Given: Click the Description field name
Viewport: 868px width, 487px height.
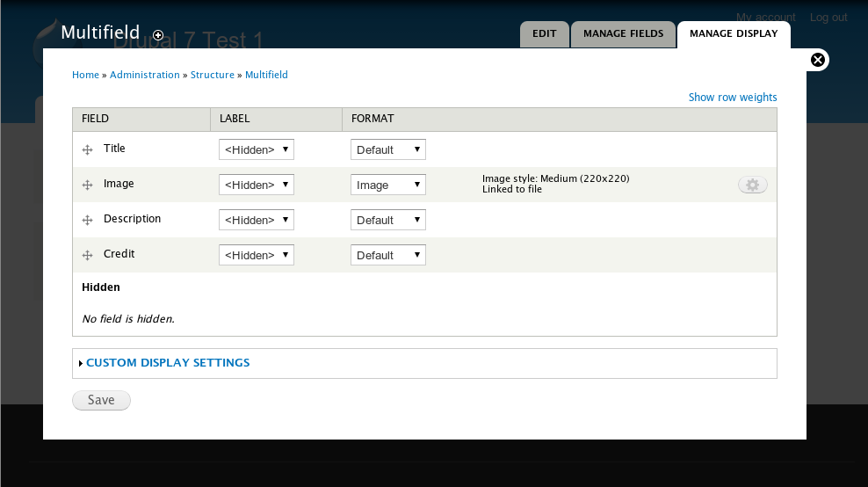Looking at the screenshot, I should coord(132,219).
